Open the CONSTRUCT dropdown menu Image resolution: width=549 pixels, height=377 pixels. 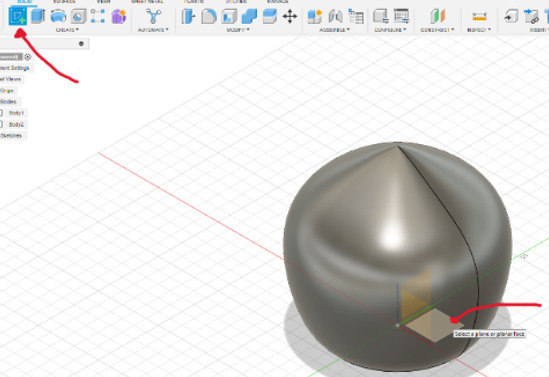point(437,30)
